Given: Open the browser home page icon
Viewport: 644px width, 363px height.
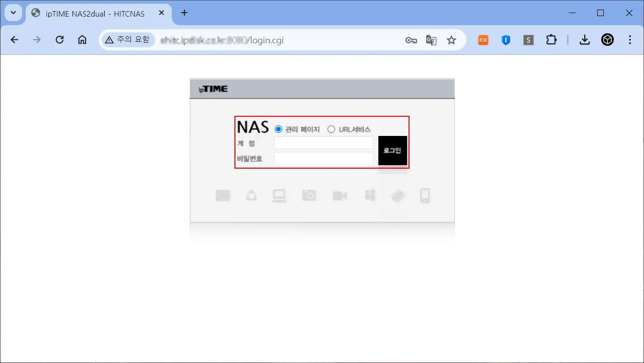Looking at the screenshot, I should pos(82,40).
